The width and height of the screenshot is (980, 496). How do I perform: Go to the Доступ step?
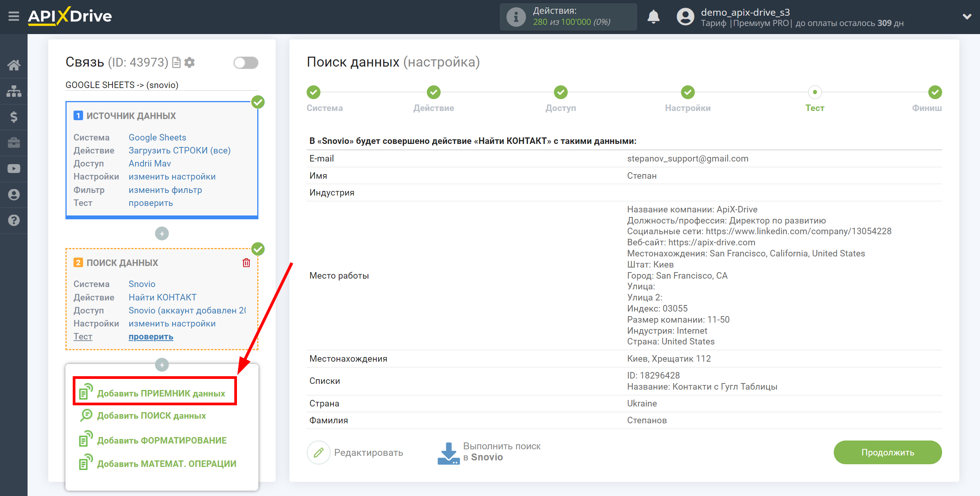[561, 92]
